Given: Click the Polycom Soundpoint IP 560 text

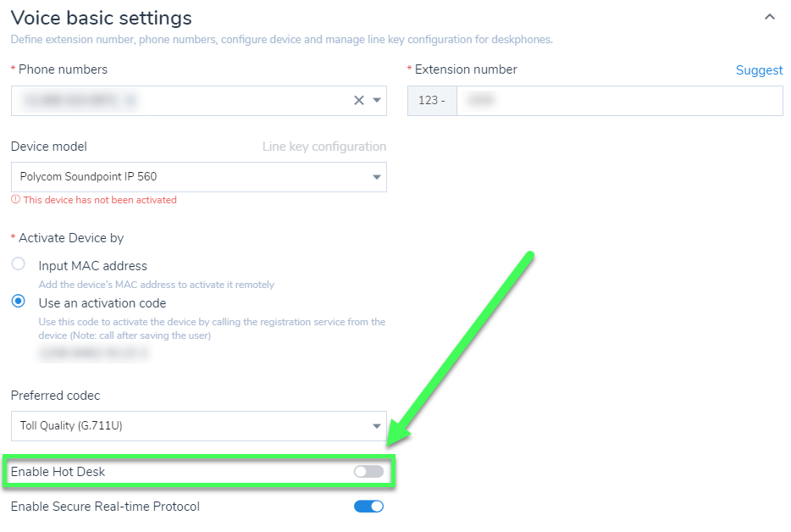Looking at the screenshot, I should click(x=88, y=177).
